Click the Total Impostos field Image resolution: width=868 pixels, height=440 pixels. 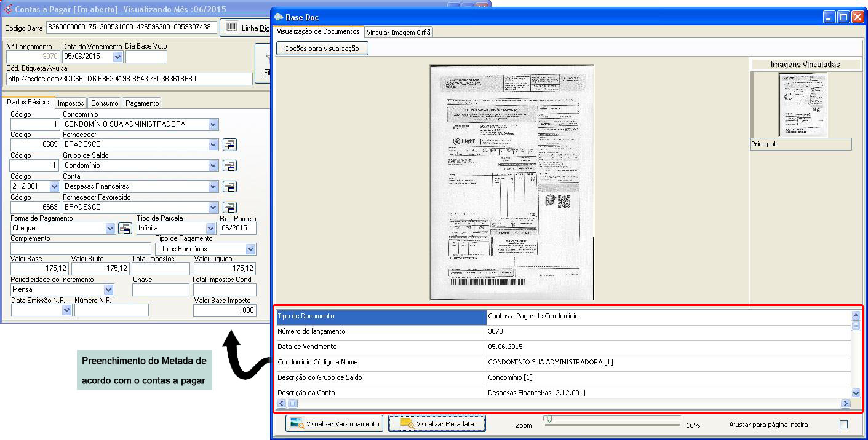coord(161,269)
